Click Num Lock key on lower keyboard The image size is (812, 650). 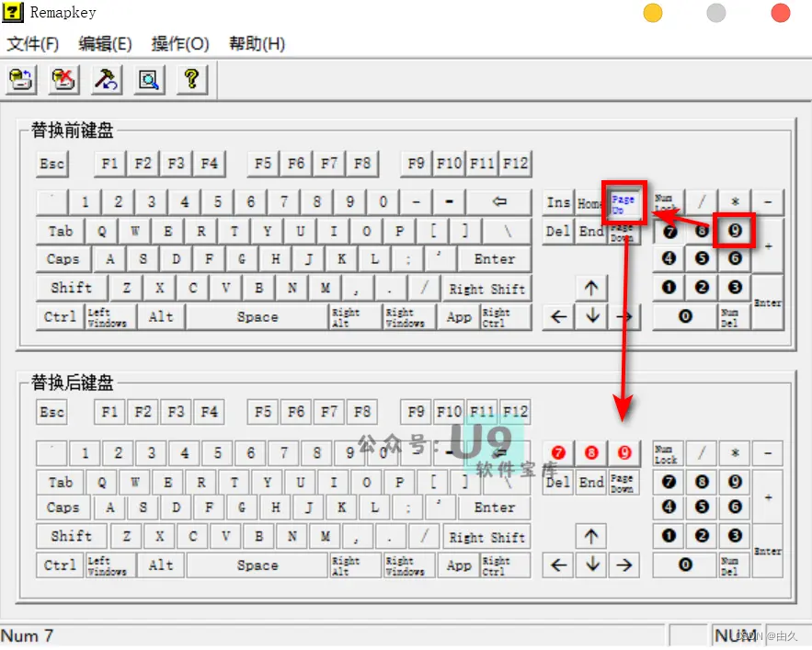pos(669,454)
